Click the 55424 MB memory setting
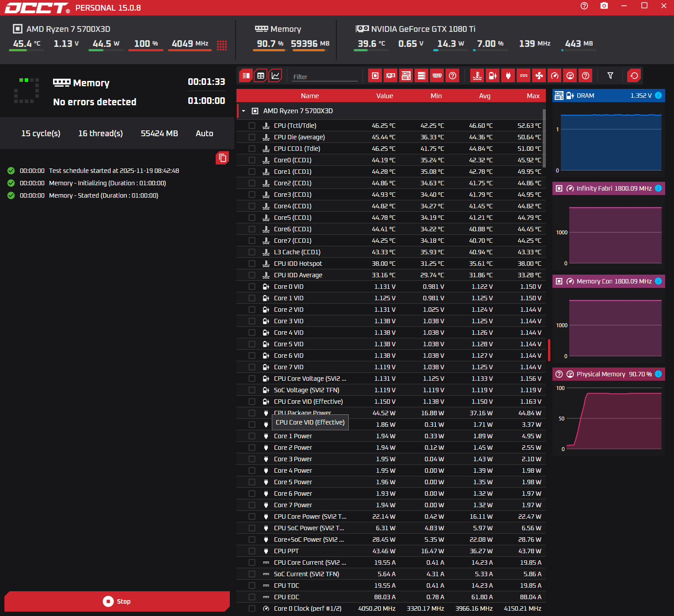674x616 pixels. pyautogui.click(x=159, y=134)
